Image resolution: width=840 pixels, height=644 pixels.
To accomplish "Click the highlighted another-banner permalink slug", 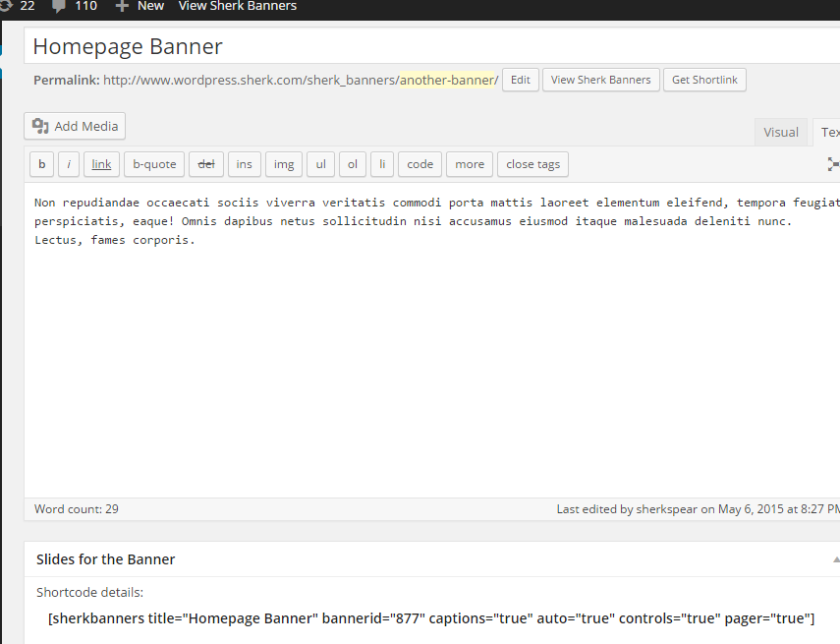I will (x=448, y=80).
